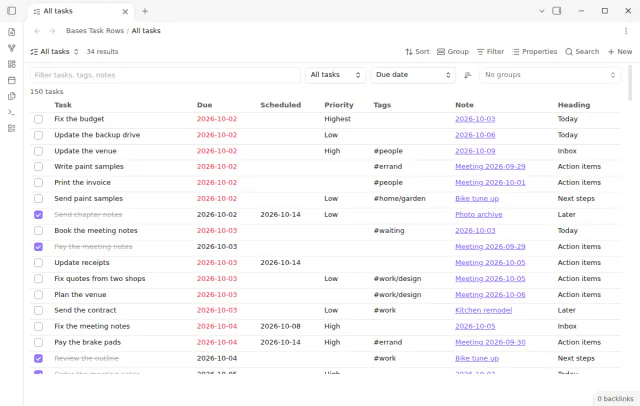The width and height of the screenshot is (640, 406).
Task: Check the Update the venue task
Action: click(38, 151)
